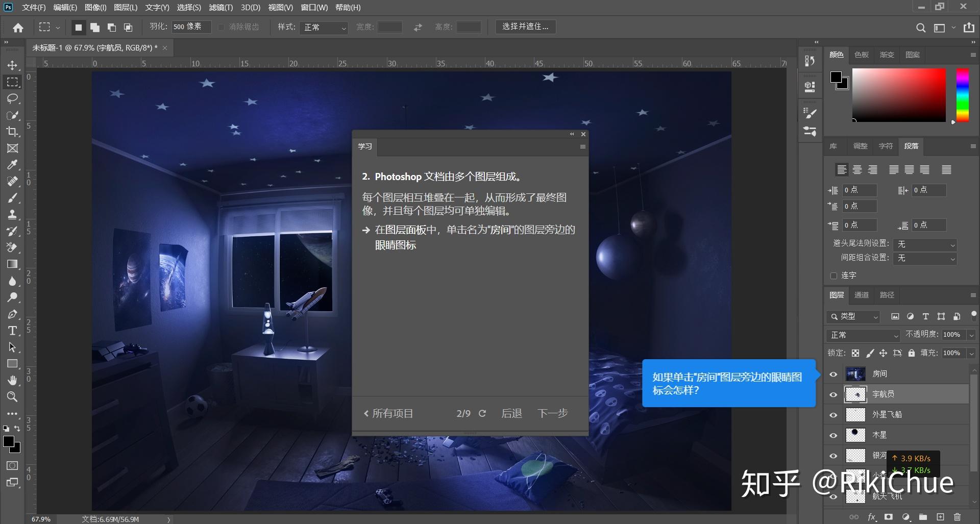Select the 房间 layer thumbnail
The image size is (980, 524).
pos(856,374)
